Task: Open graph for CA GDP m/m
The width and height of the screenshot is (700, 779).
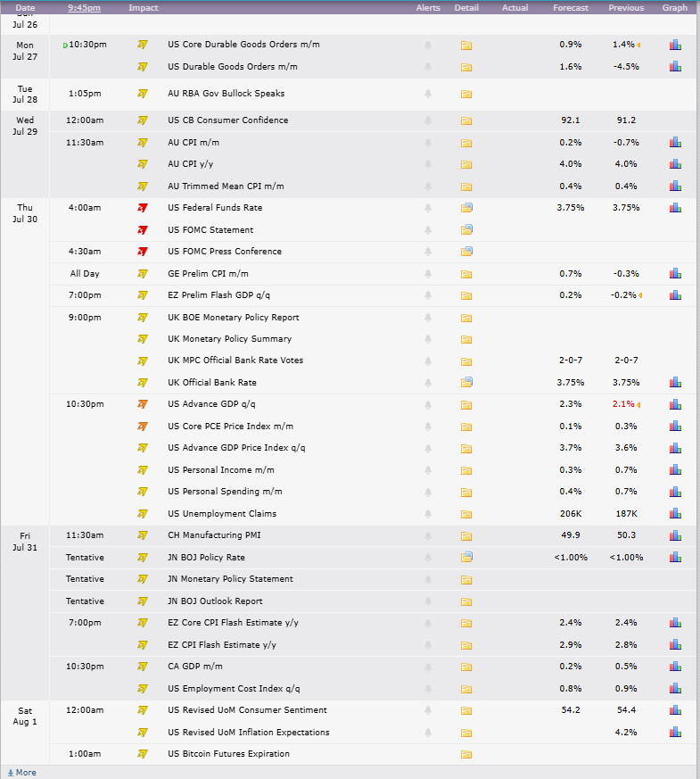Action: (x=675, y=667)
